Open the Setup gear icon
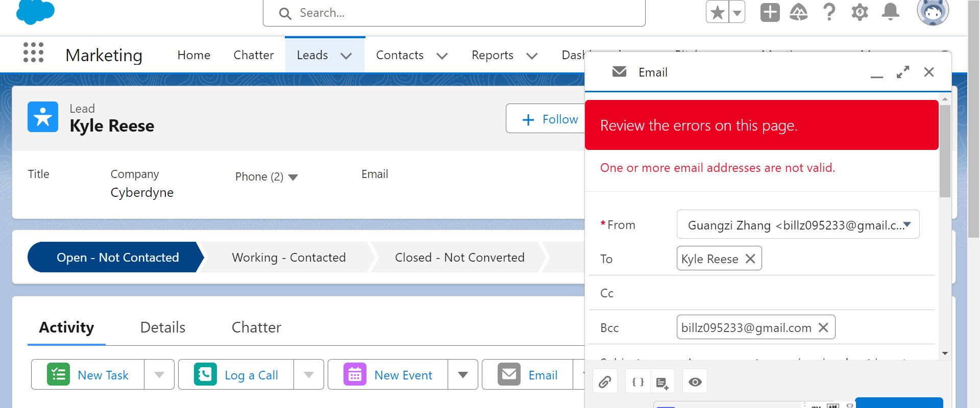 [x=860, y=12]
